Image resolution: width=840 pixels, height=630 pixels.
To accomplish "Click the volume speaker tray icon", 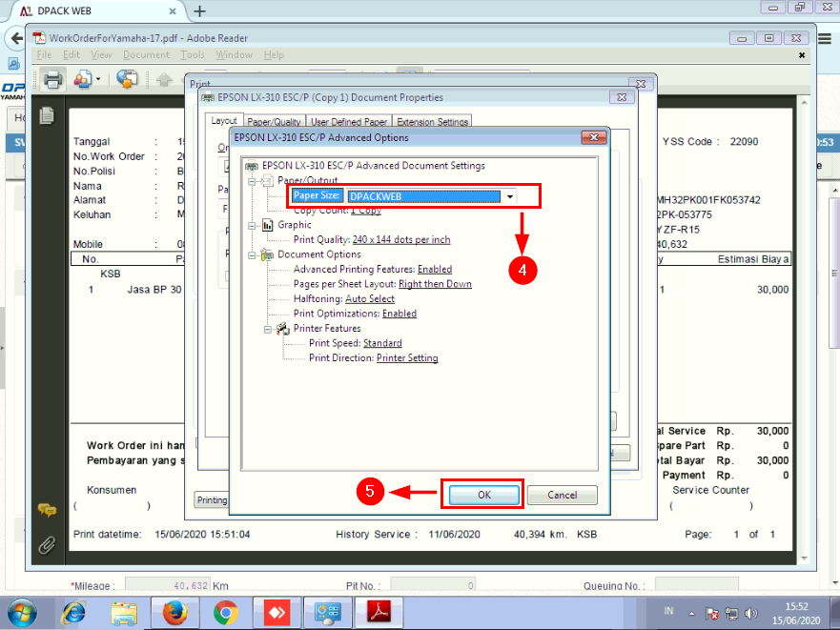I will tap(750, 614).
